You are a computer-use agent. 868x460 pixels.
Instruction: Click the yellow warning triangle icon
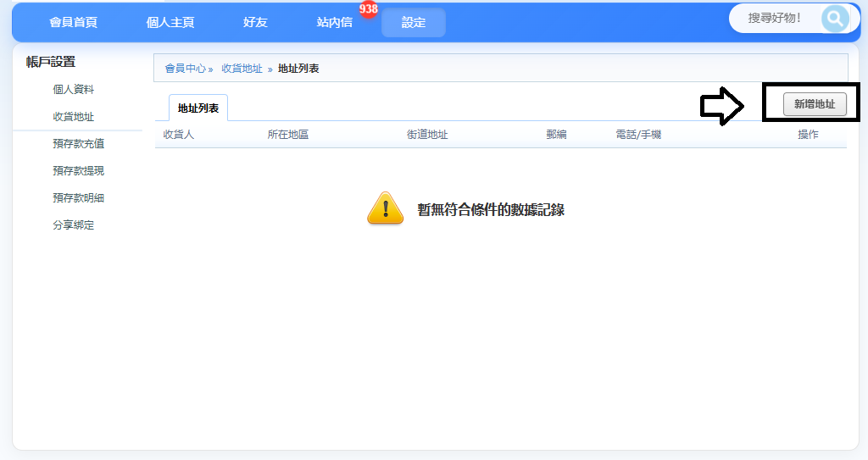tap(386, 208)
